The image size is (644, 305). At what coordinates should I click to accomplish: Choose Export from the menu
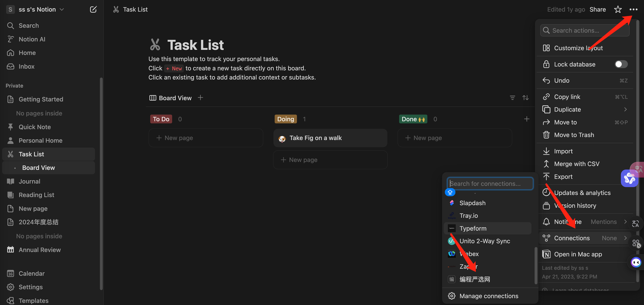(563, 177)
